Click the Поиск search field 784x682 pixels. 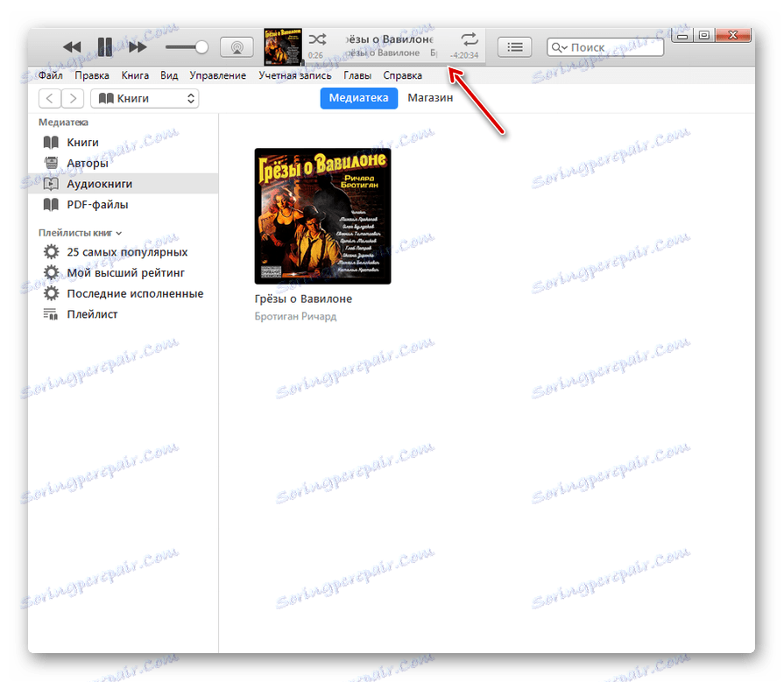605,47
